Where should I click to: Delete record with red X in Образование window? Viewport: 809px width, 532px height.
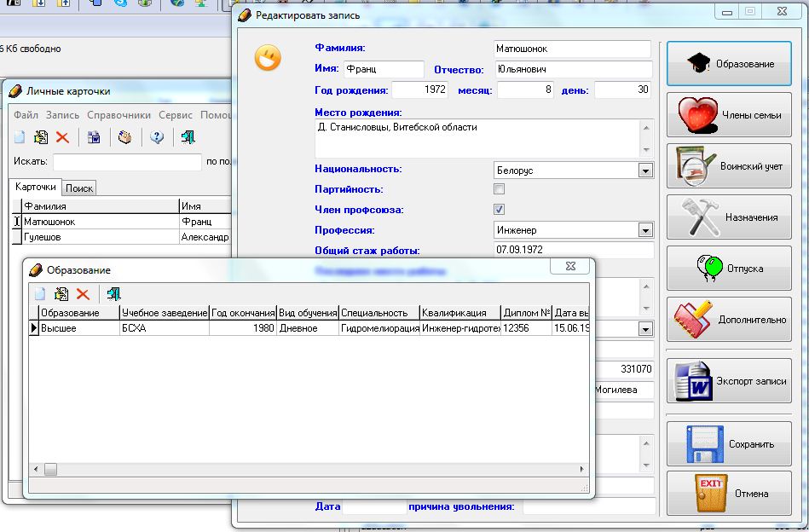[x=83, y=294]
